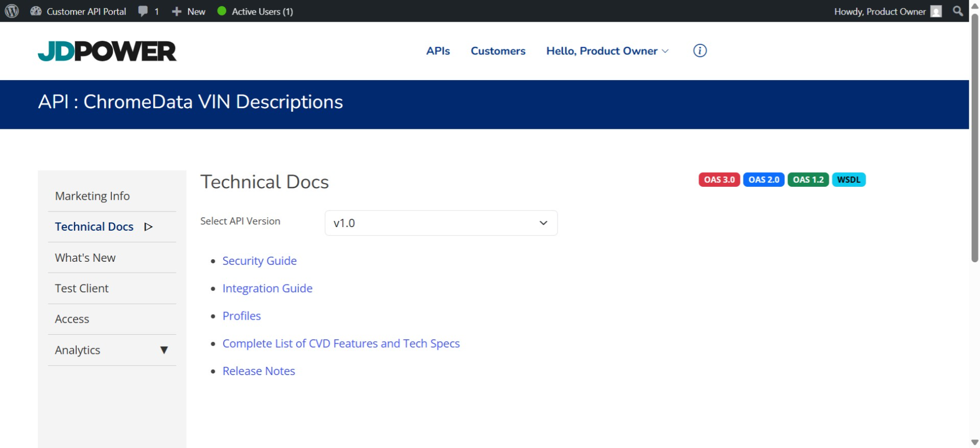
Task: Click the JD Power logo
Action: coord(107,51)
